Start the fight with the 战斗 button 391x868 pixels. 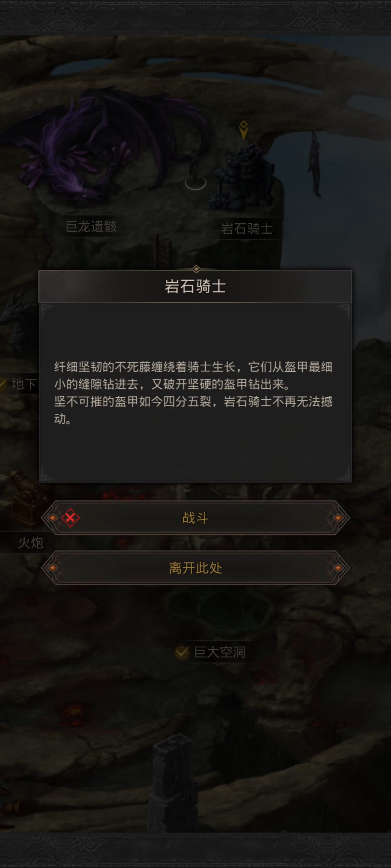[195, 518]
